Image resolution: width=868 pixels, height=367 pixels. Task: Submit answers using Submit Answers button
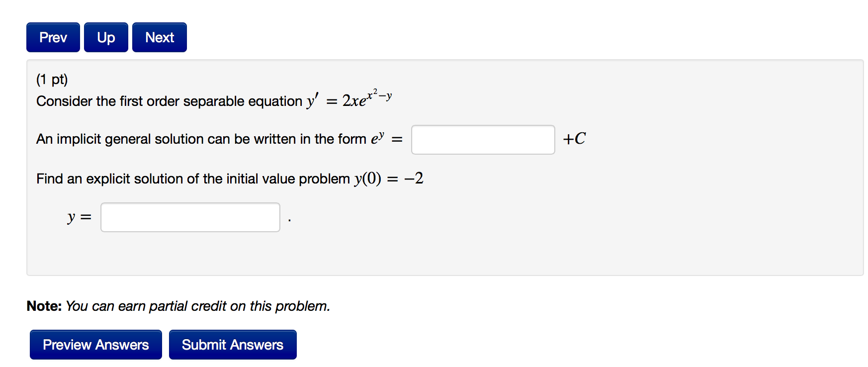233,345
